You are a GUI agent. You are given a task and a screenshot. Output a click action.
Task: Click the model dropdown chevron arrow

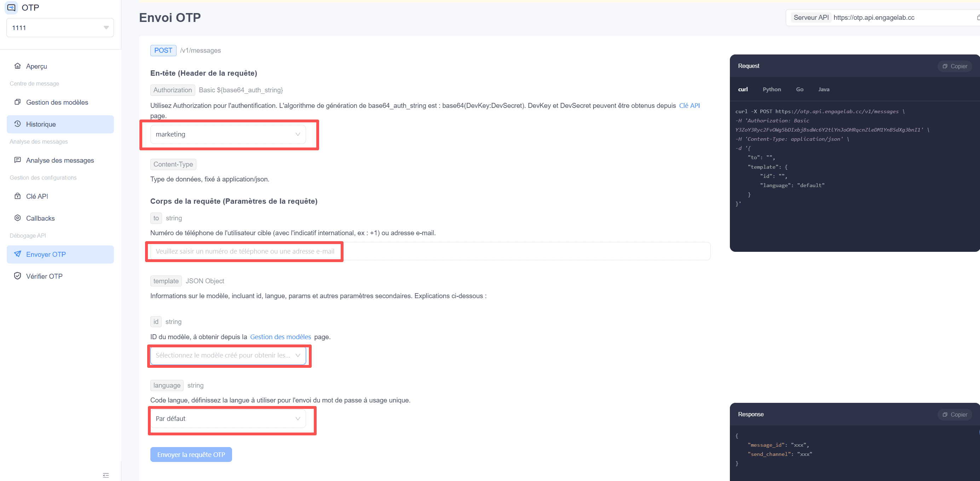tap(298, 355)
